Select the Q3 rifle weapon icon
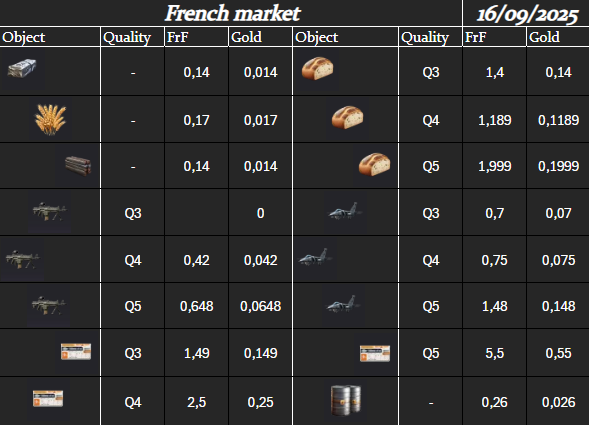 pos(49,212)
